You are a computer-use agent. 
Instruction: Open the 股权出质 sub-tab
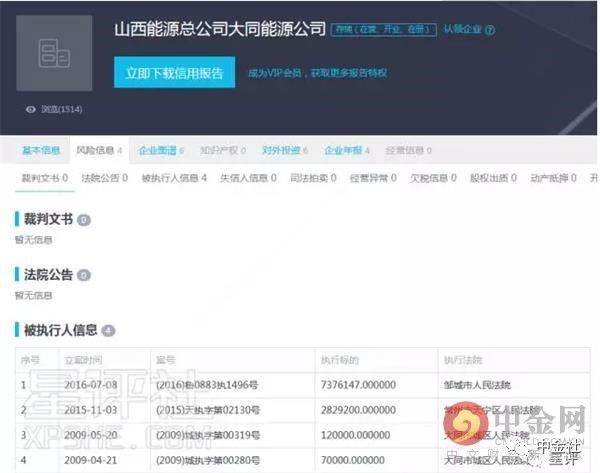pos(493,178)
